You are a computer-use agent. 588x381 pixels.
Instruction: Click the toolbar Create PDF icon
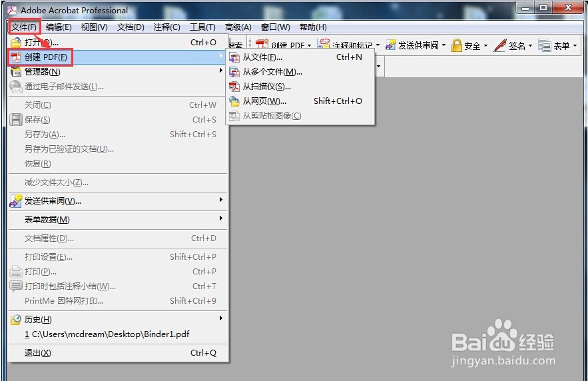coord(262,45)
